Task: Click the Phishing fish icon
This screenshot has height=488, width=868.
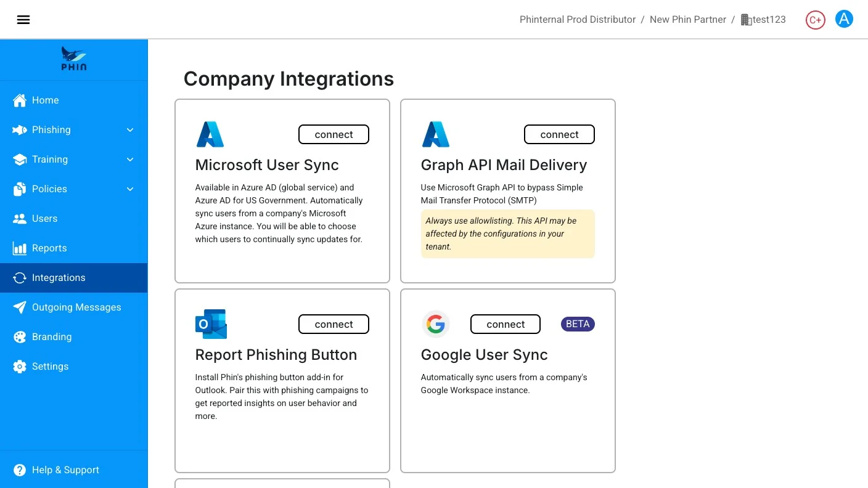Action: pyautogui.click(x=20, y=129)
